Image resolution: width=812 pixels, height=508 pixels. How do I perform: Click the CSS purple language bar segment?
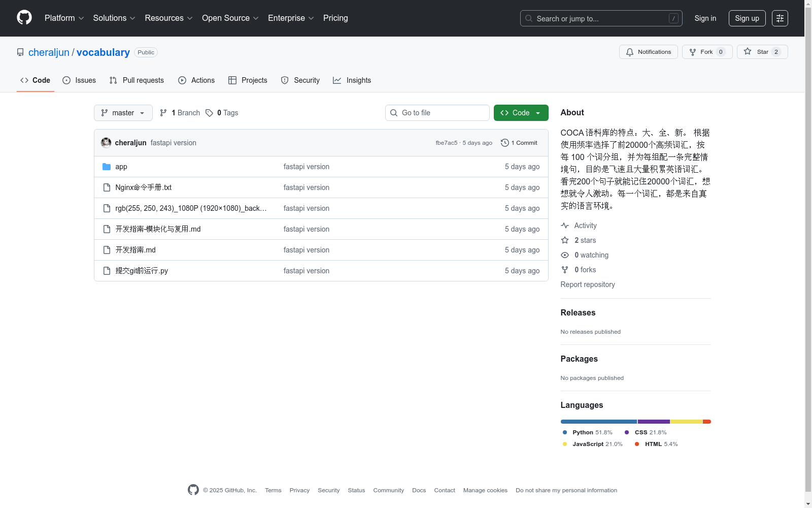point(654,422)
